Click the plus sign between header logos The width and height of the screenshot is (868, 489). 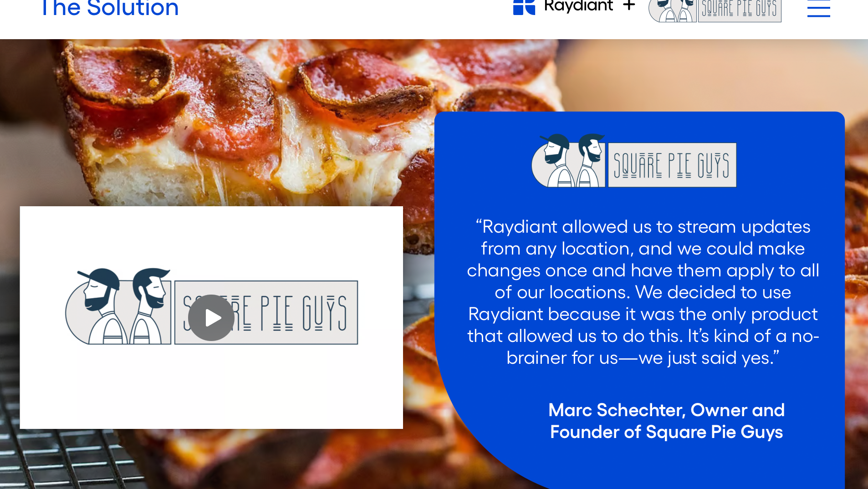[629, 5]
